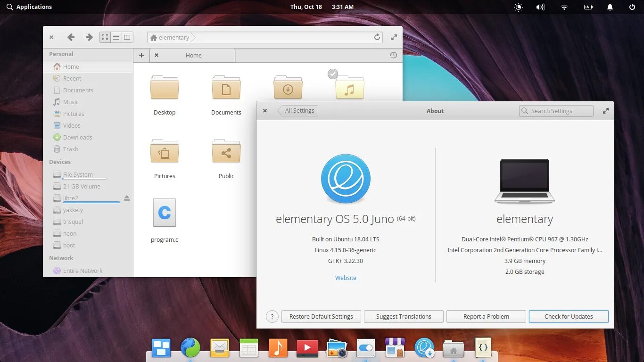Add a new tab in Files
The width and height of the screenshot is (644, 362).
141,55
